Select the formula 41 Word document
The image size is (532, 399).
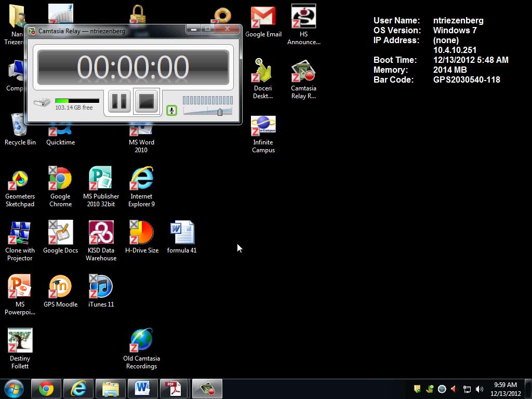coord(182,237)
